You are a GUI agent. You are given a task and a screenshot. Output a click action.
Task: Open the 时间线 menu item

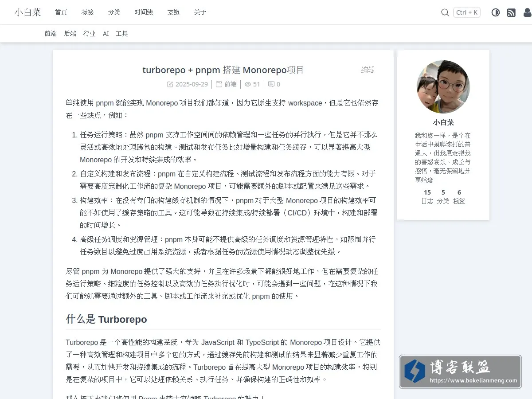pos(144,12)
